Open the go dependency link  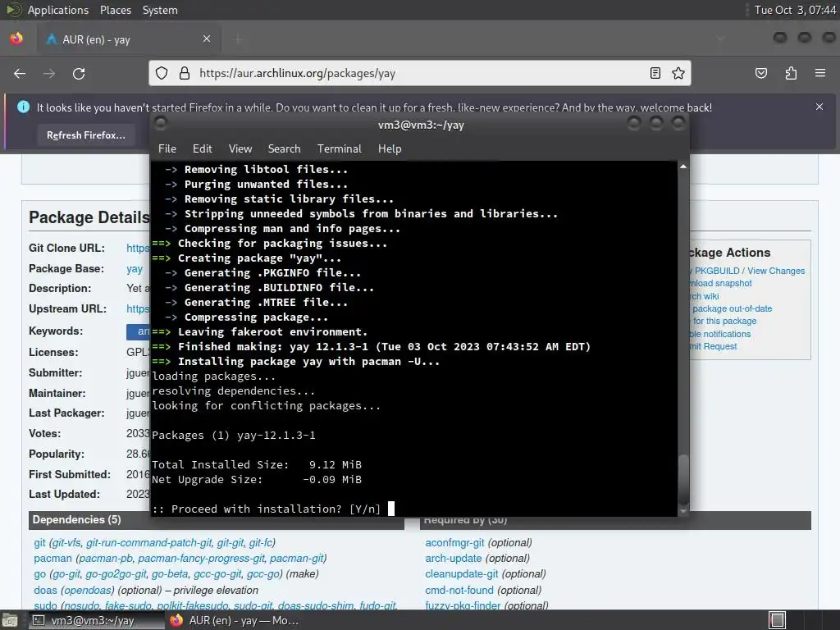39,573
